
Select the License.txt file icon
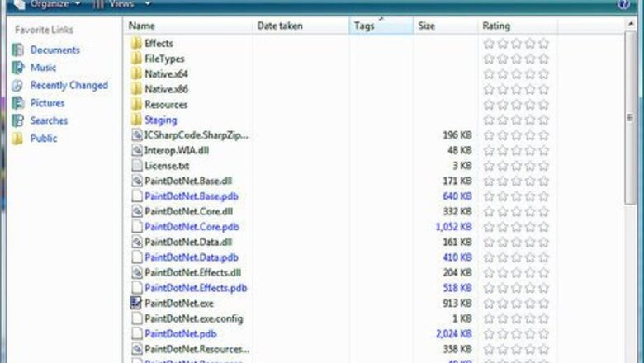click(x=136, y=165)
